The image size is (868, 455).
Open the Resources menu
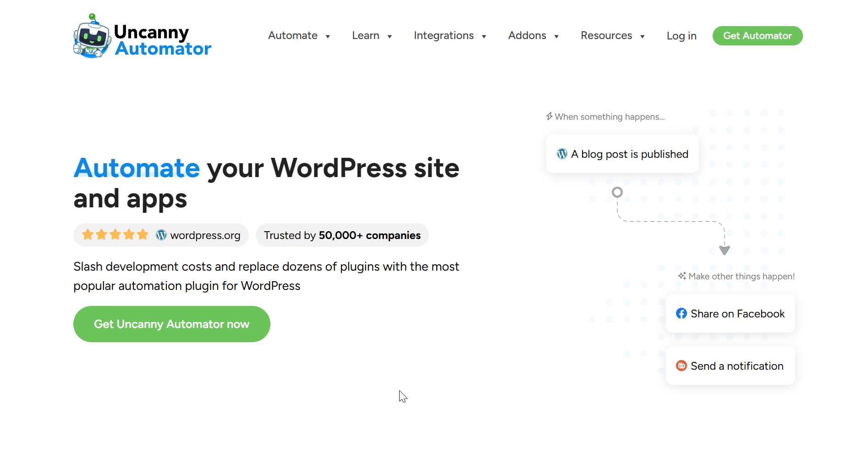[606, 35]
